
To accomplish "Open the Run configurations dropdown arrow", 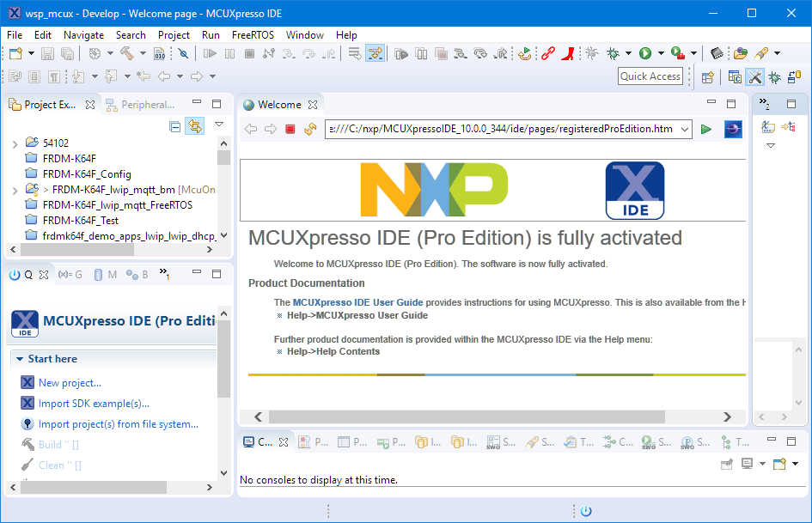I will coord(660,53).
